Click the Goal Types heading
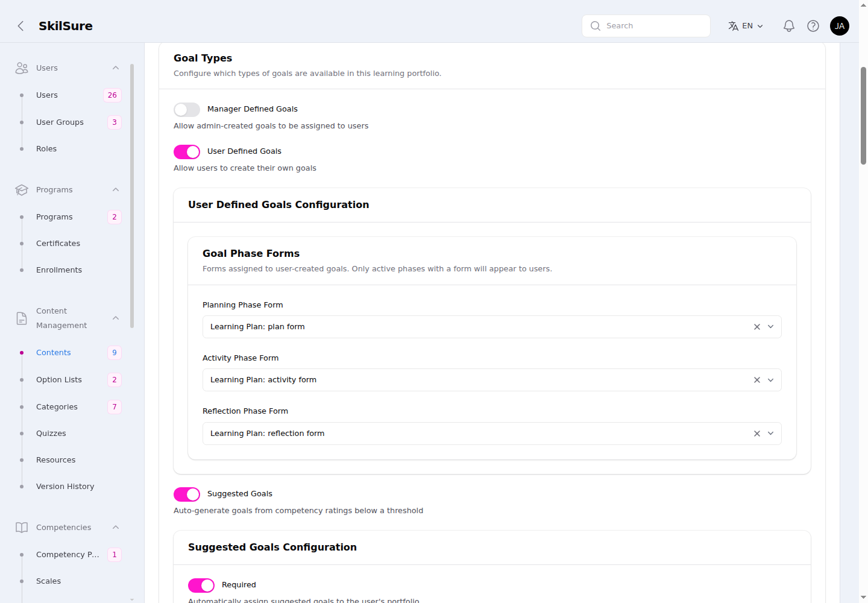 click(x=203, y=58)
